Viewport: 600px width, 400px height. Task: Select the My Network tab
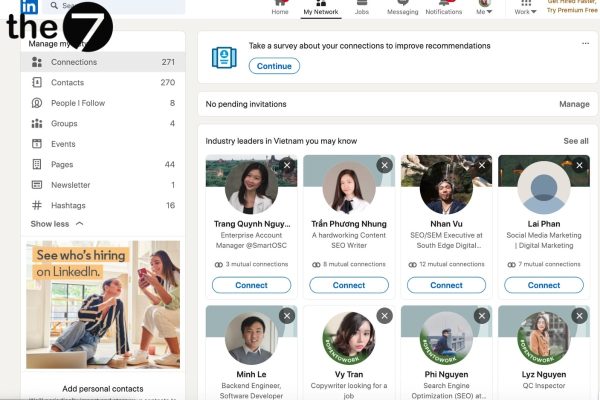tap(321, 8)
